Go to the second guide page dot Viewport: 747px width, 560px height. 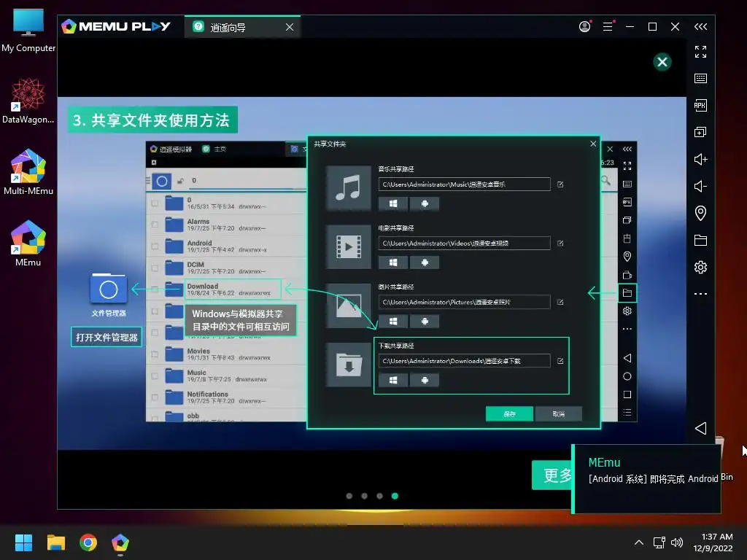click(365, 496)
